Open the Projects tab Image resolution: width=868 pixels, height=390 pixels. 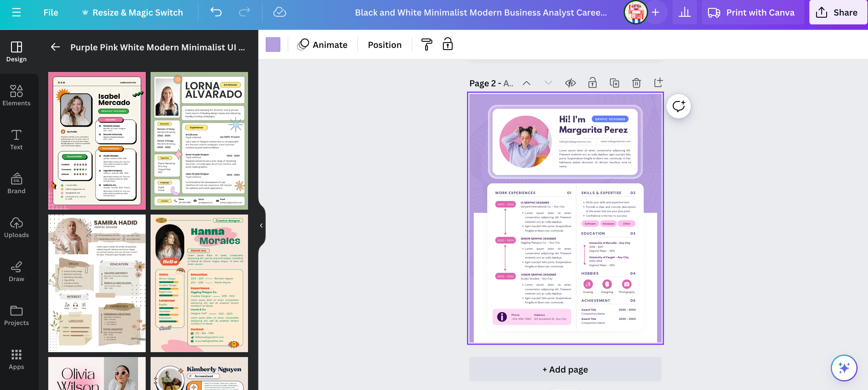pos(16,315)
